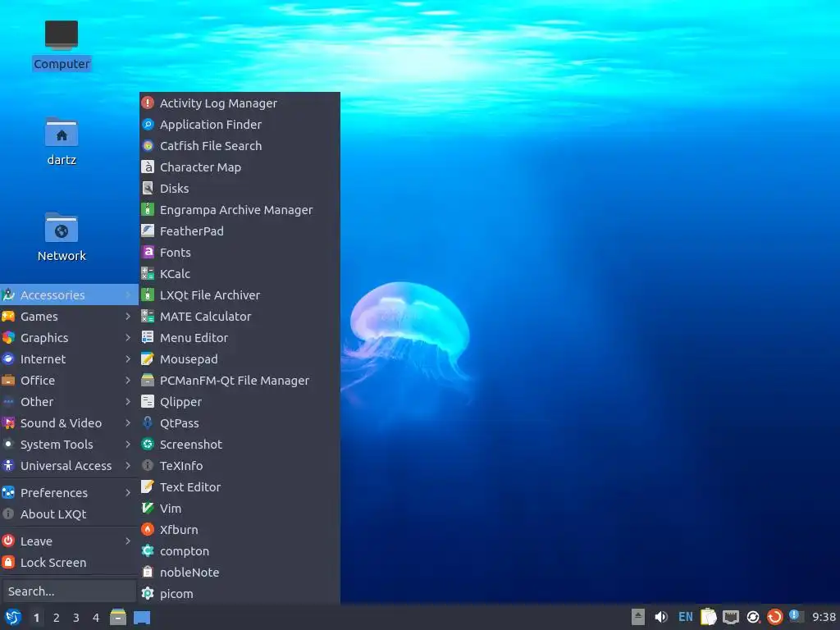Open the file manager launcher in taskbar
Image resolution: width=840 pixels, height=630 pixels.
(x=118, y=617)
